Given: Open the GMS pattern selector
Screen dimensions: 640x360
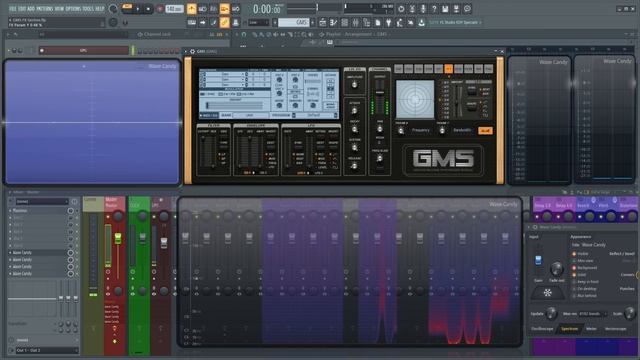Looking at the screenshot, I should pos(293,22).
